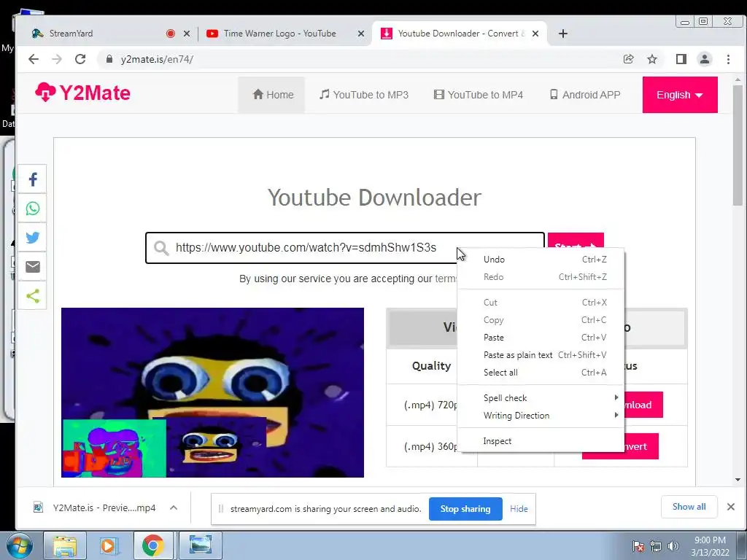Click the browser forward arrow

click(57, 59)
